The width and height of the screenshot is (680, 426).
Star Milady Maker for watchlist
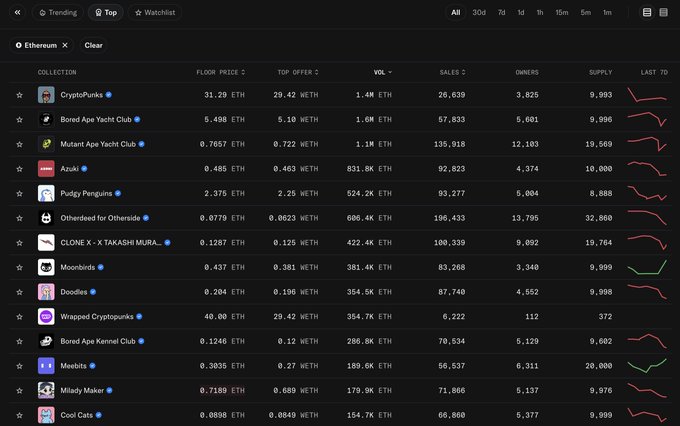[x=20, y=391]
